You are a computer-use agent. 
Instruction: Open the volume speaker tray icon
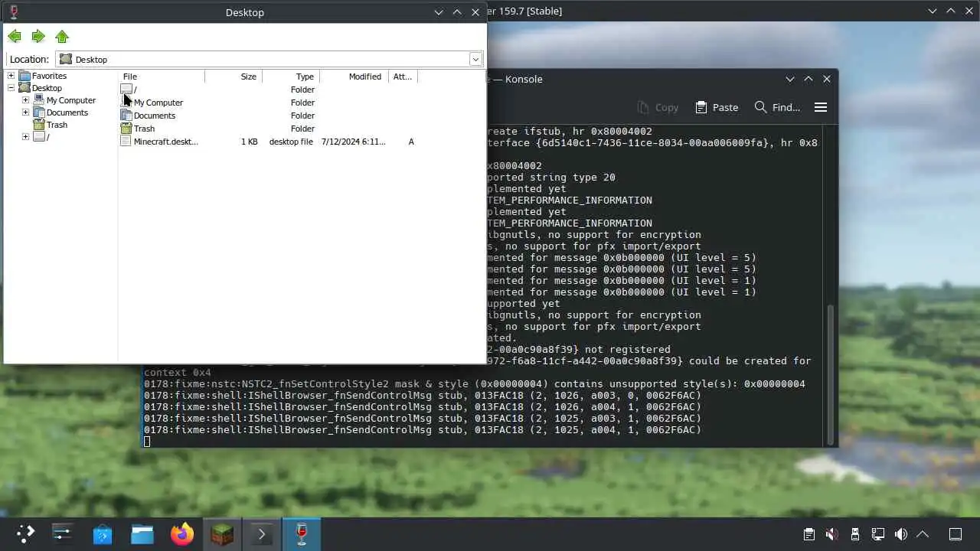coord(901,534)
